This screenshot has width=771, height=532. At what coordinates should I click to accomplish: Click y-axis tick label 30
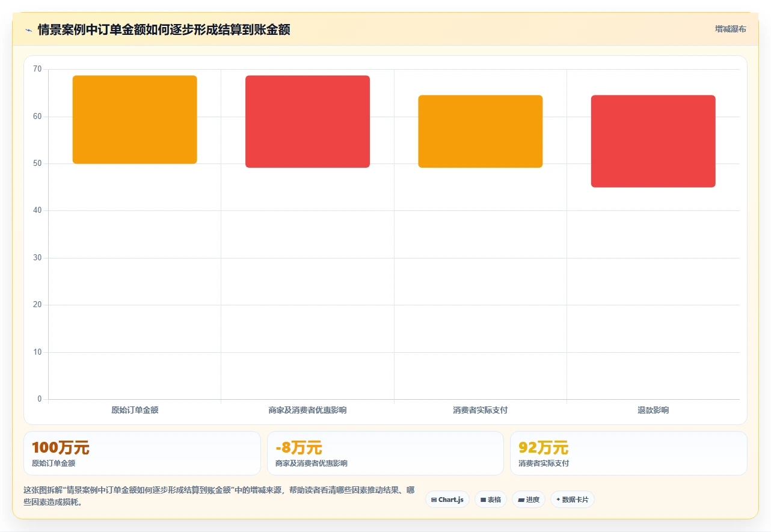coord(37,258)
